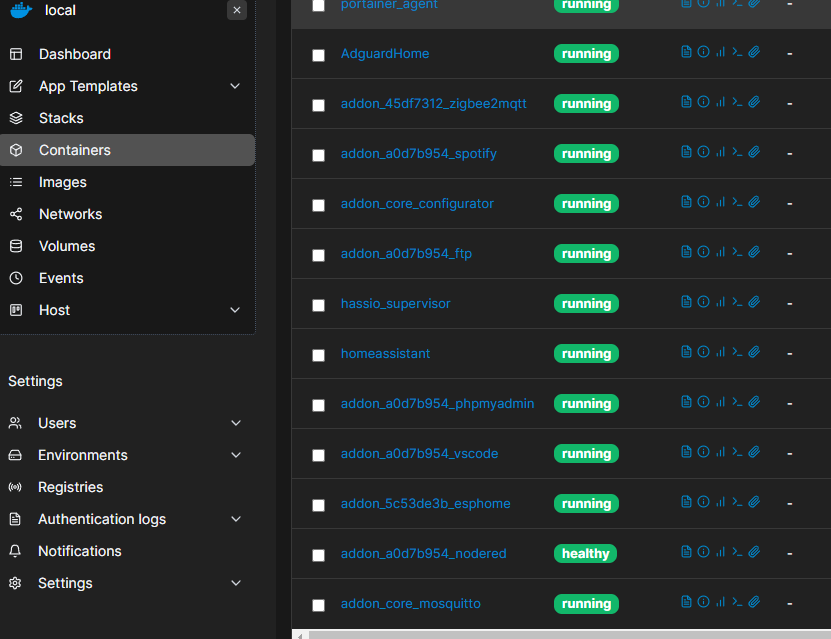
Task: Close the local environment with X icon
Action: point(236,10)
